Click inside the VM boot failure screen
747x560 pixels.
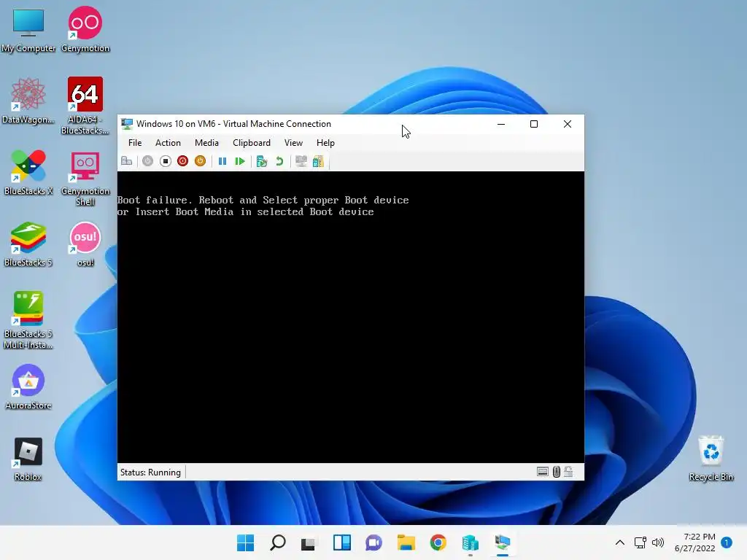(351, 317)
